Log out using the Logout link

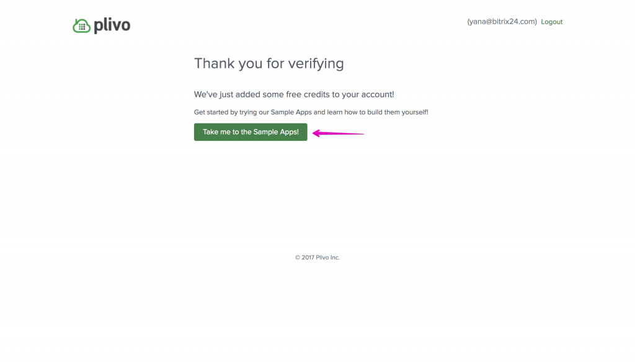click(x=551, y=22)
